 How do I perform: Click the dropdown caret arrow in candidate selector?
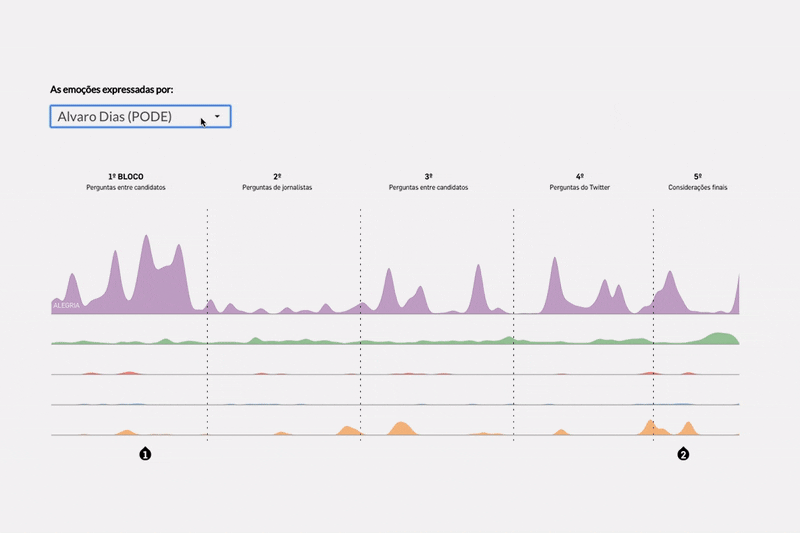pos(217,117)
